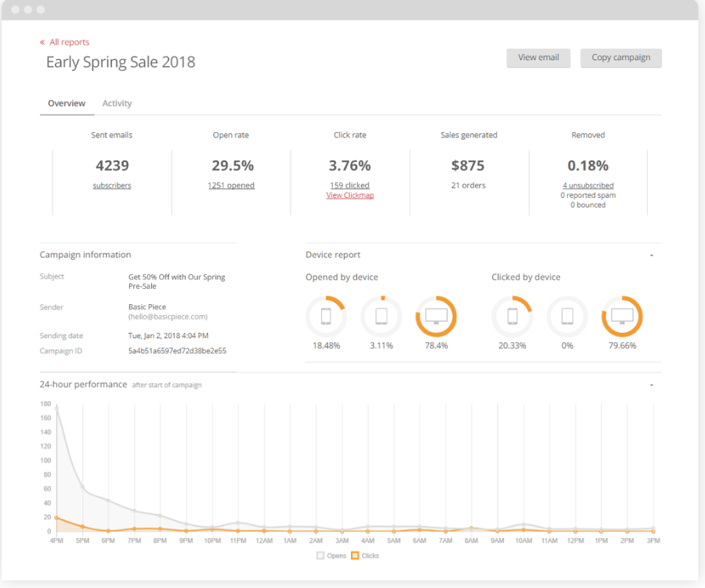Click the 4PM clicks data point on chart
Image resolution: width=705 pixels, height=588 pixels.
coord(56,518)
